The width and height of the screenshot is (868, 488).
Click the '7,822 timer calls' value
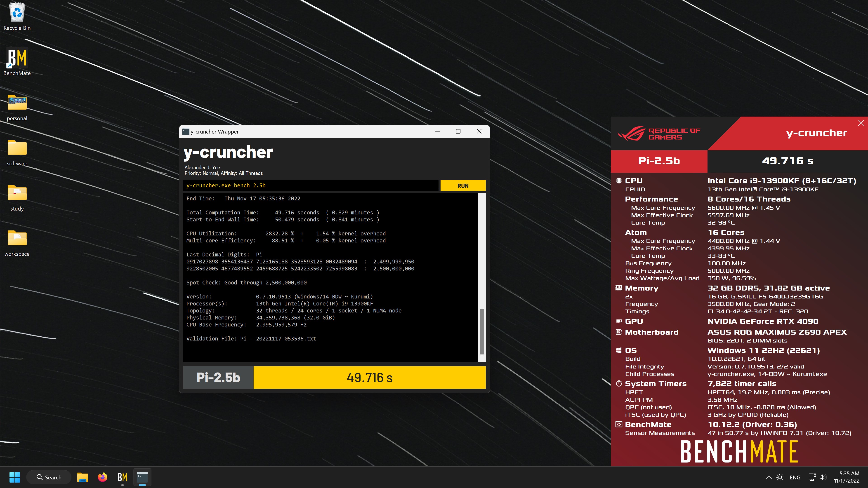(x=742, y=384)
